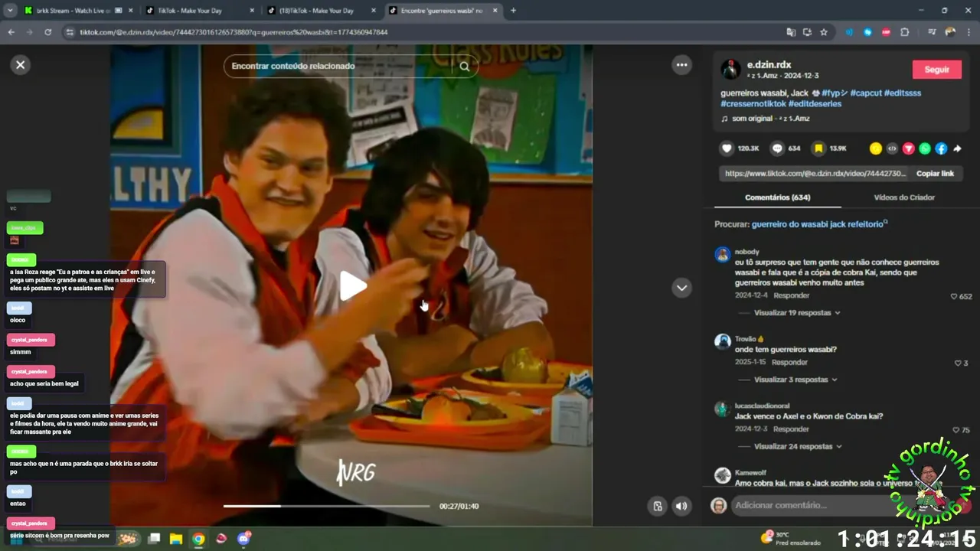
Task: Like the video with the heart icon
Action: [x=727, y=148]
